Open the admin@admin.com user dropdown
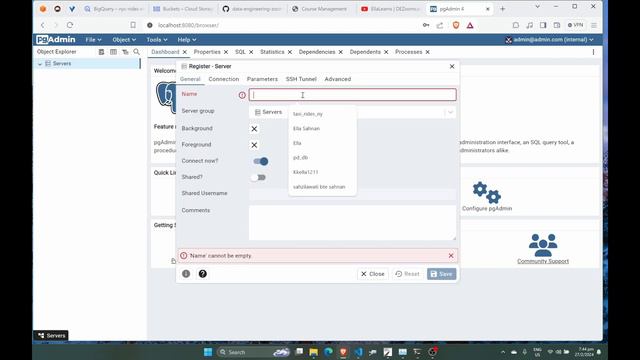Screen dimensions: 640x360 (x=549, y=40)
